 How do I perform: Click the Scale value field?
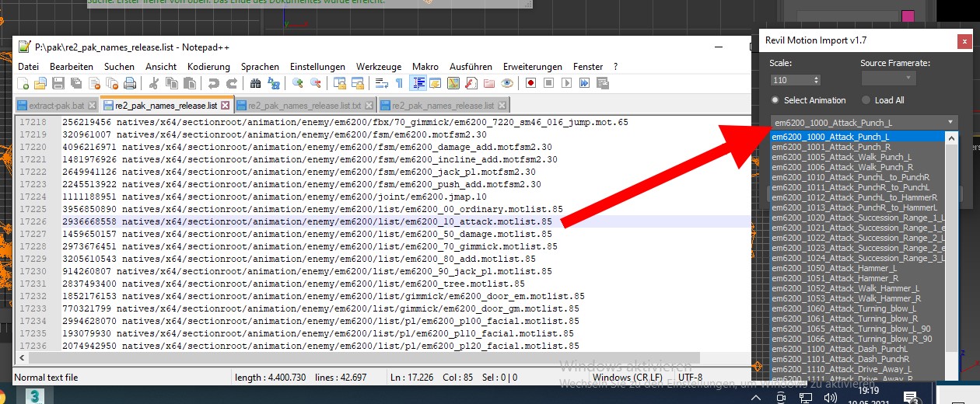click(791, 79)
